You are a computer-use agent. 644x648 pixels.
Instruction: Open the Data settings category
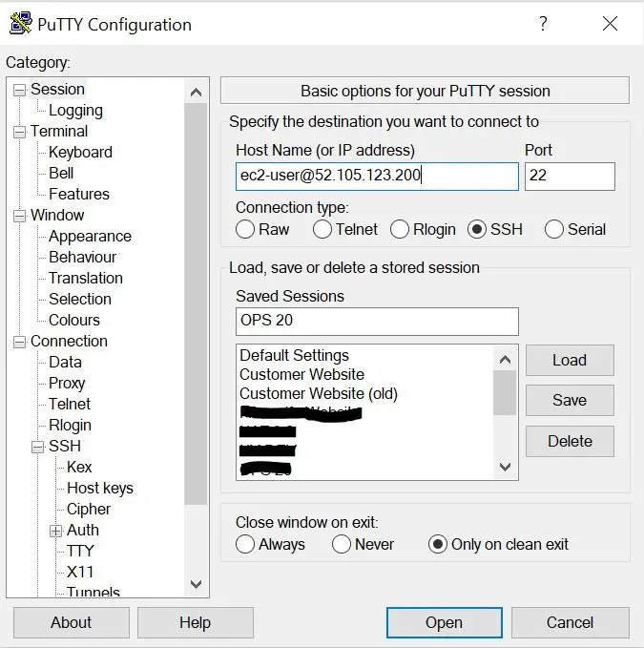[x=65, y=363]
